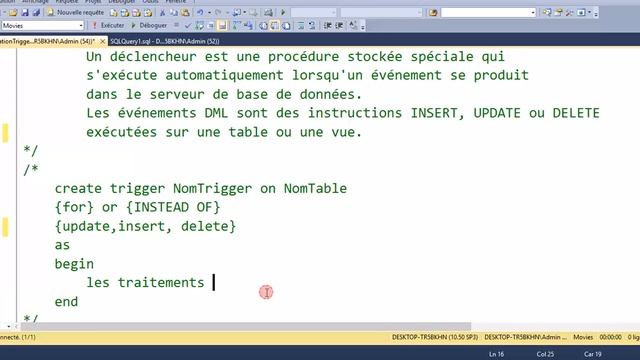The image size is (640, 360).
Task: Comment out the selected lines
Action: pos(301,25)
